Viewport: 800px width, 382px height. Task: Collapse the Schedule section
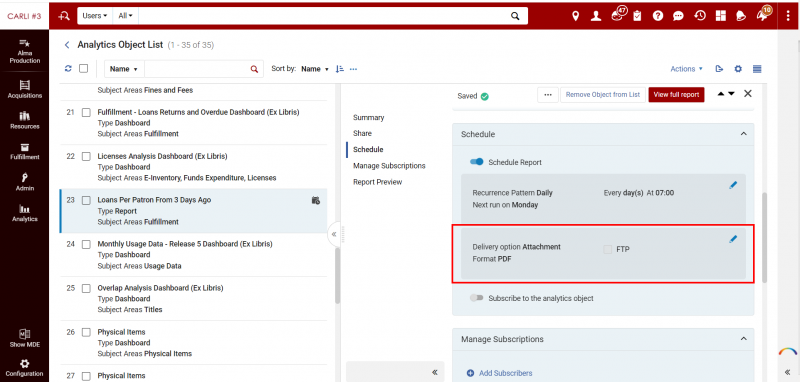[x=743, y=134]
